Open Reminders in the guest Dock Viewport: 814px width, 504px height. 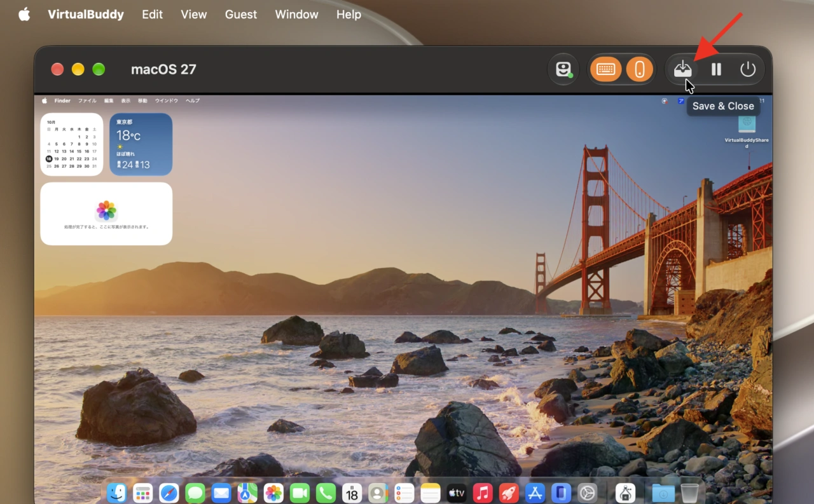coord(404,493)
